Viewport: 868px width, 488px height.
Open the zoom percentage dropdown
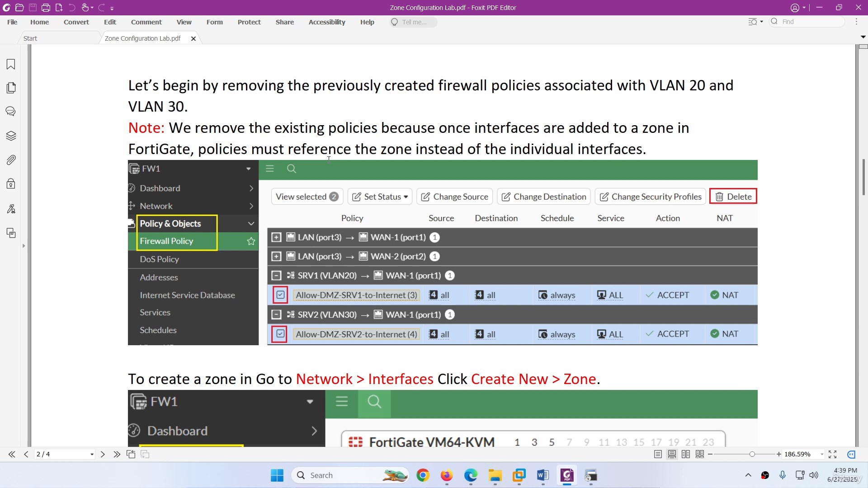(822, 455)
